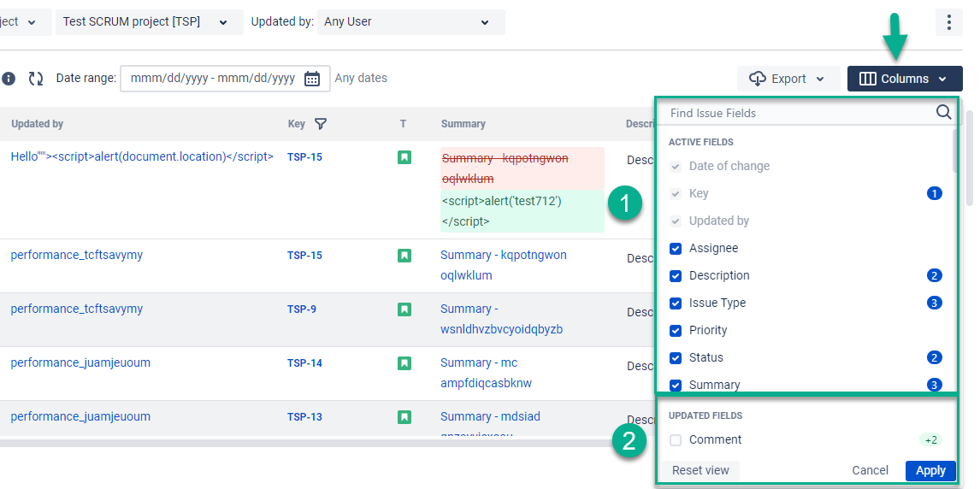Viewport: 980px width, 489px height.
Task: Open the calendar date picker icon
Action: pos(312,79)
